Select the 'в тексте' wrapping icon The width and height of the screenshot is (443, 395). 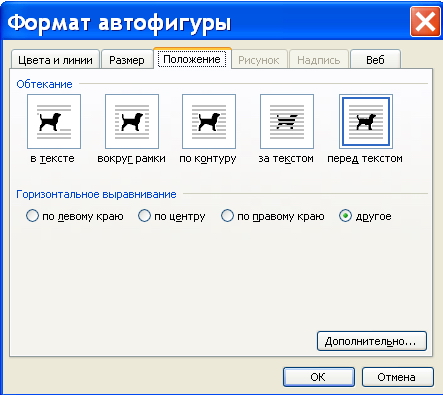click(54, 121)
